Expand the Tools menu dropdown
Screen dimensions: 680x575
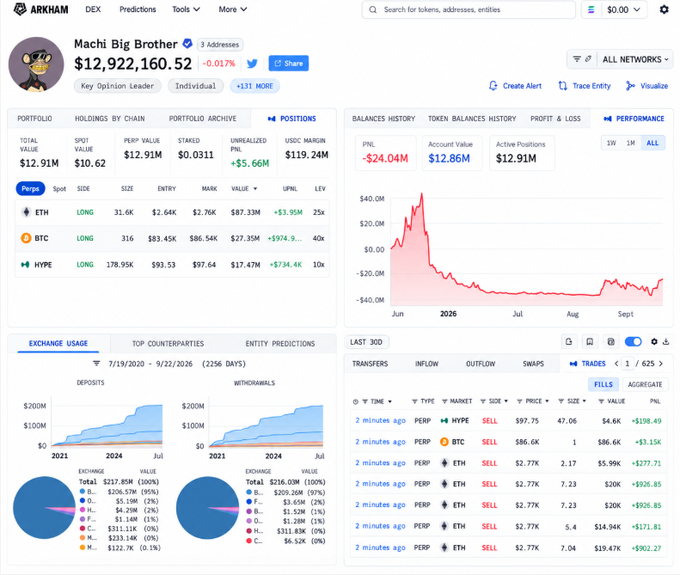[186, 9]
